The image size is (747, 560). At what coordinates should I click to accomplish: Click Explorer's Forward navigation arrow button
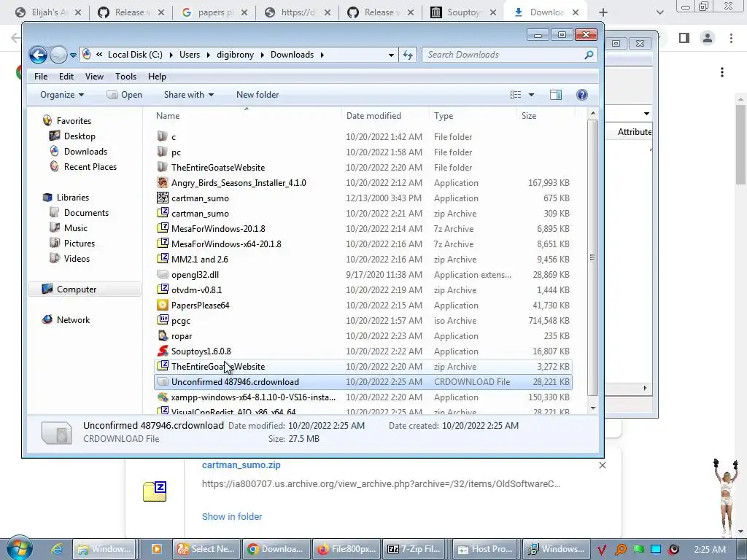(58, 55)
